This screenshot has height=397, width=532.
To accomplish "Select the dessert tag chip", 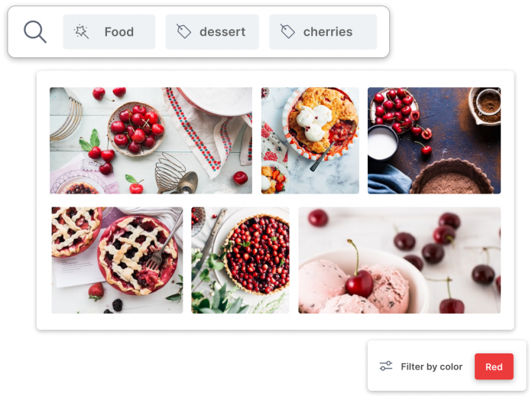I will (x=212, y=31).
